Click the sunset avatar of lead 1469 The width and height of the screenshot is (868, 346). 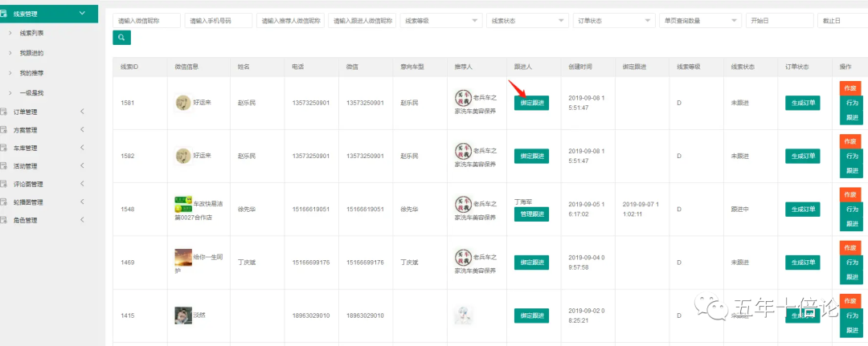183,257
